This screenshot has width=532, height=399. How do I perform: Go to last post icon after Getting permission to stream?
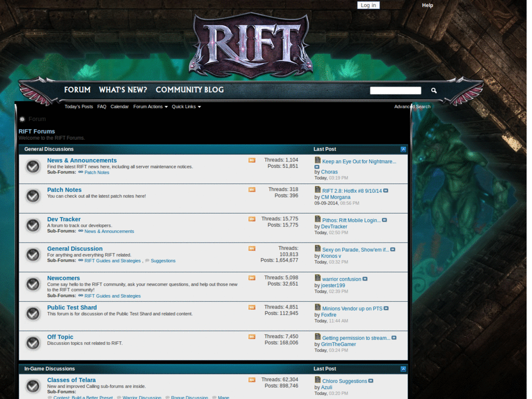(x=394, y=338)
